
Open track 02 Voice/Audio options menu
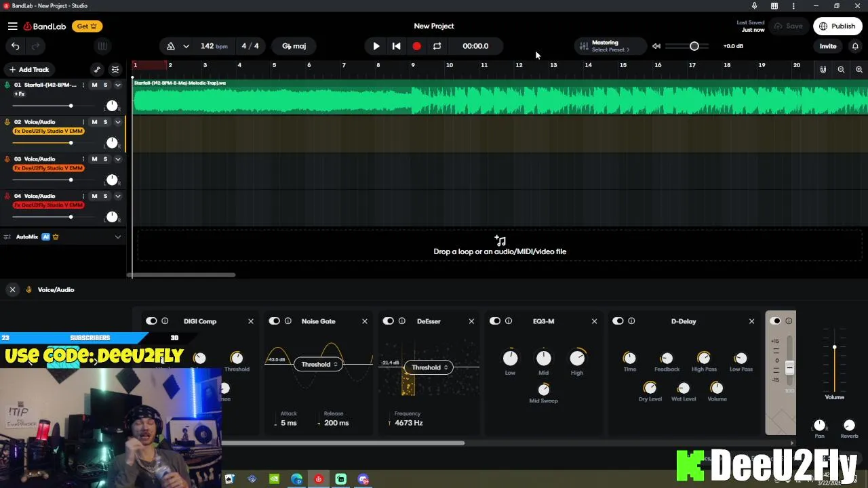point(83,122)
